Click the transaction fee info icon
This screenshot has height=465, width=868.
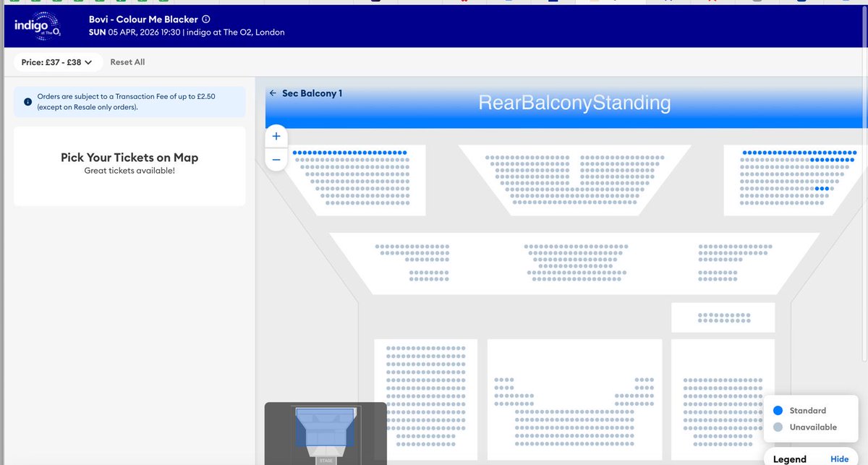tap(27, 102)
